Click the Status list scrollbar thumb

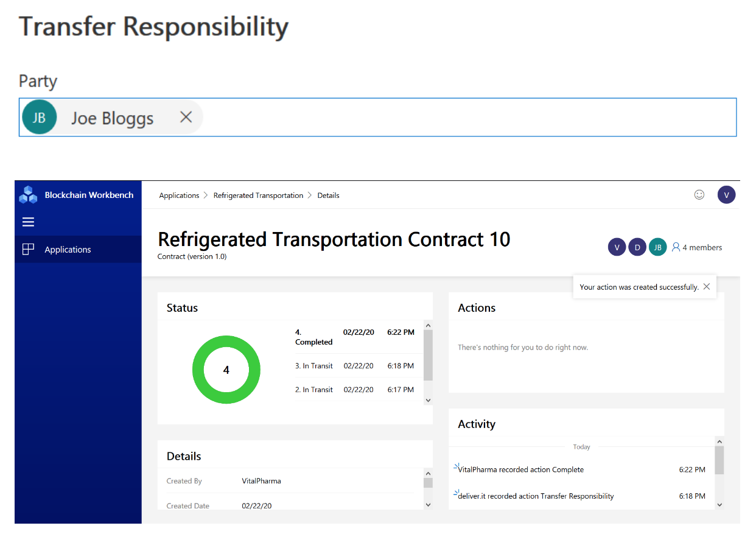[x=428, y=355]
